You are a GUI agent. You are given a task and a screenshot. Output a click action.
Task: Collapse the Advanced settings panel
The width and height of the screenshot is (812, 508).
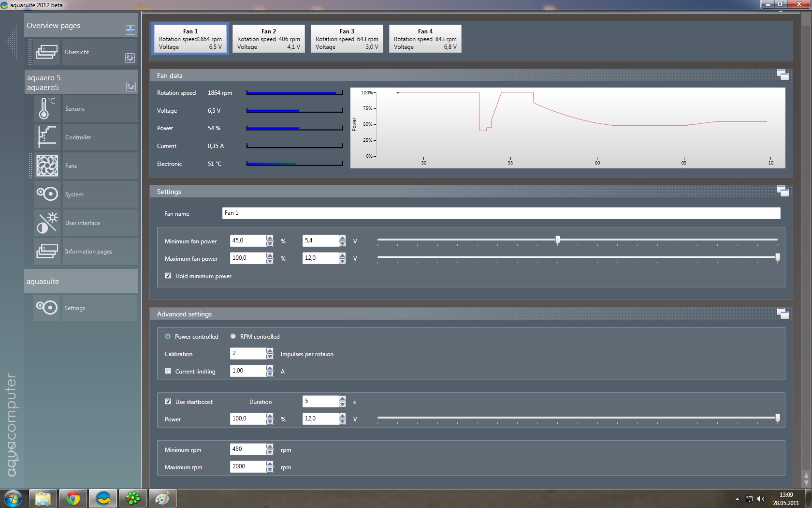pos(783,314)
